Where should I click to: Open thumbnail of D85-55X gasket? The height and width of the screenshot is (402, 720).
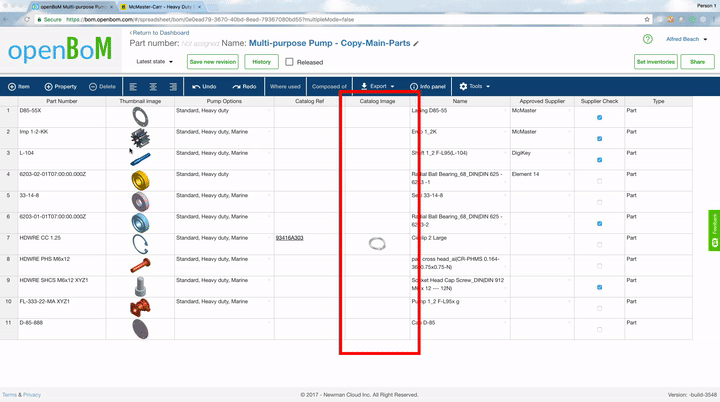140,117
